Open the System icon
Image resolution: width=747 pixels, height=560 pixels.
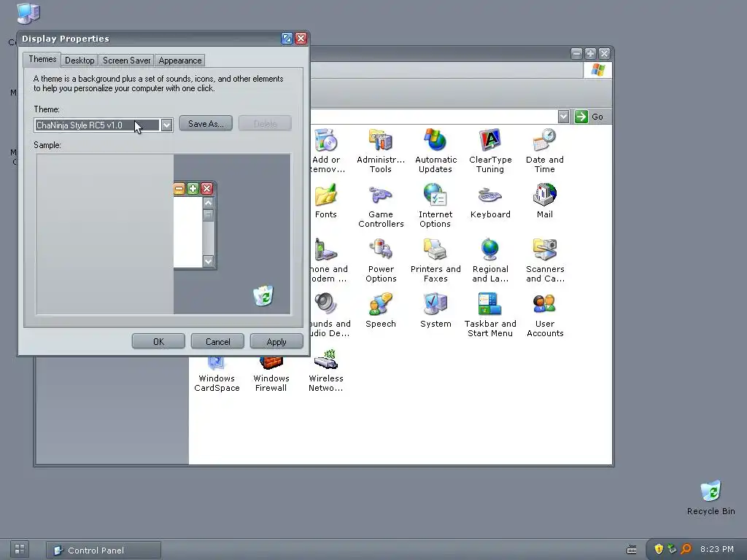pos(436,305)
